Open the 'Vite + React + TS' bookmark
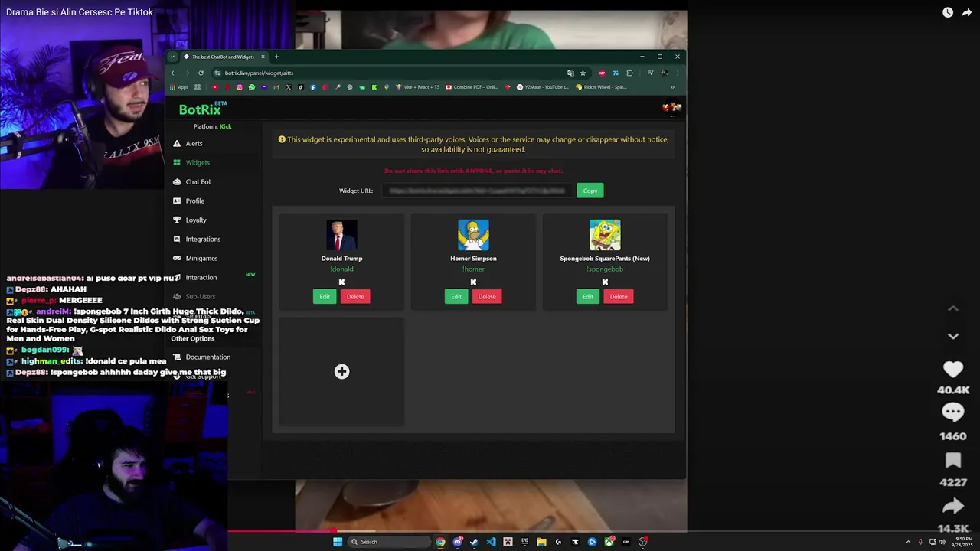Viewport: 980px width, 551px height. [x=418, y=87]
